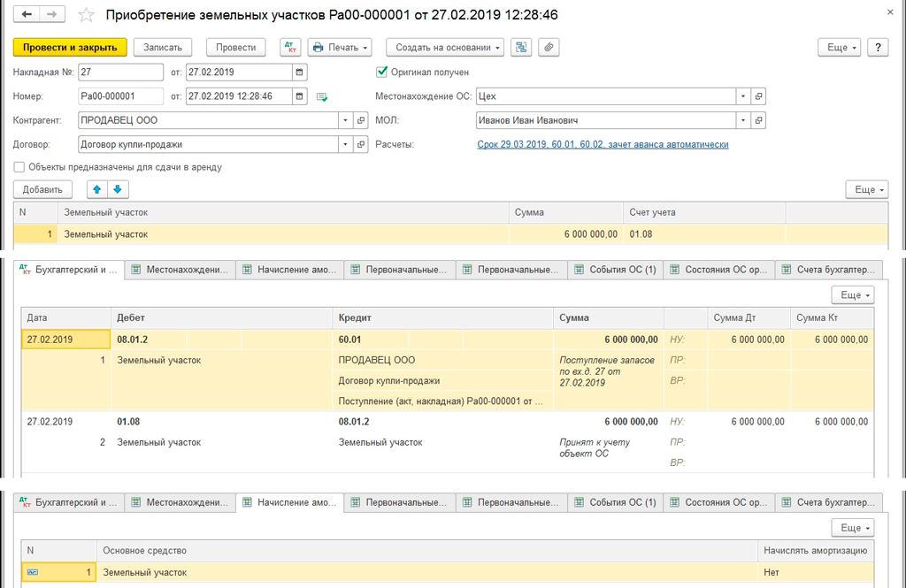
Task: Open МОЛ Иванов Иван Иванович card icon
Action: [x=758, y=120]
